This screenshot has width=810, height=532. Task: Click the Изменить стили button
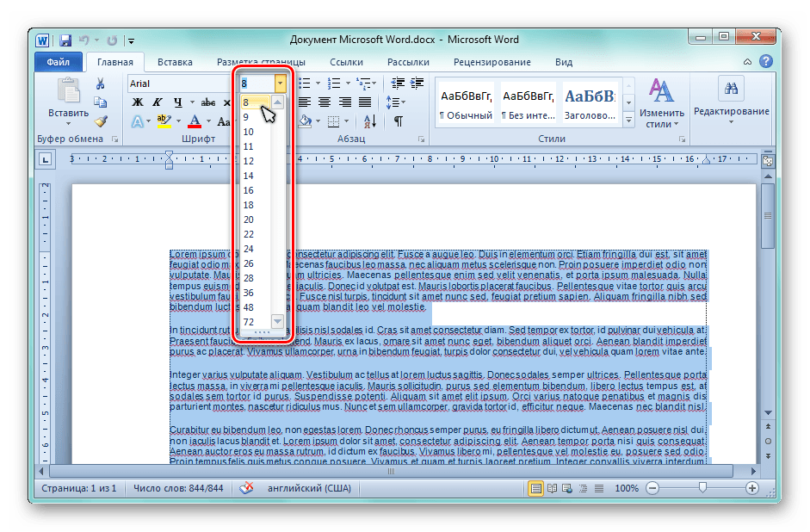coord(661,103)
